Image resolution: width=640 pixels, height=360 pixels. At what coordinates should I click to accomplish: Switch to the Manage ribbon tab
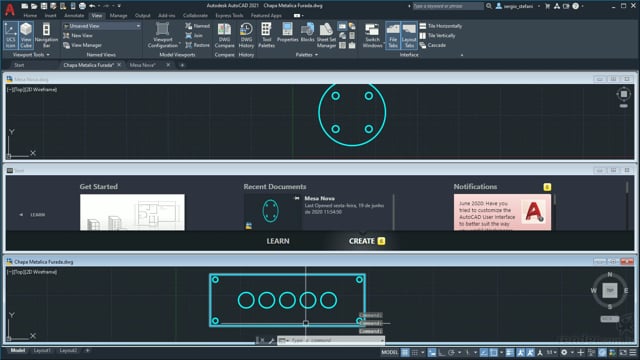[x=118, y=16]
